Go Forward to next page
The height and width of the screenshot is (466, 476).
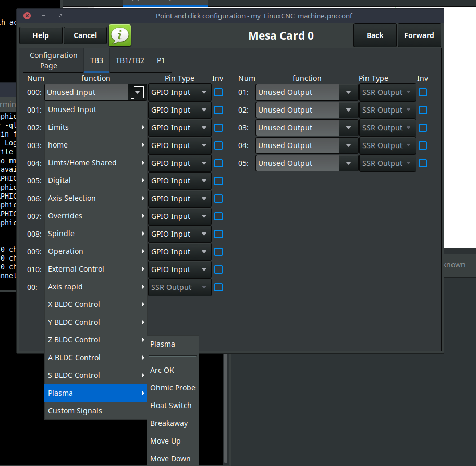click(419, 35)
